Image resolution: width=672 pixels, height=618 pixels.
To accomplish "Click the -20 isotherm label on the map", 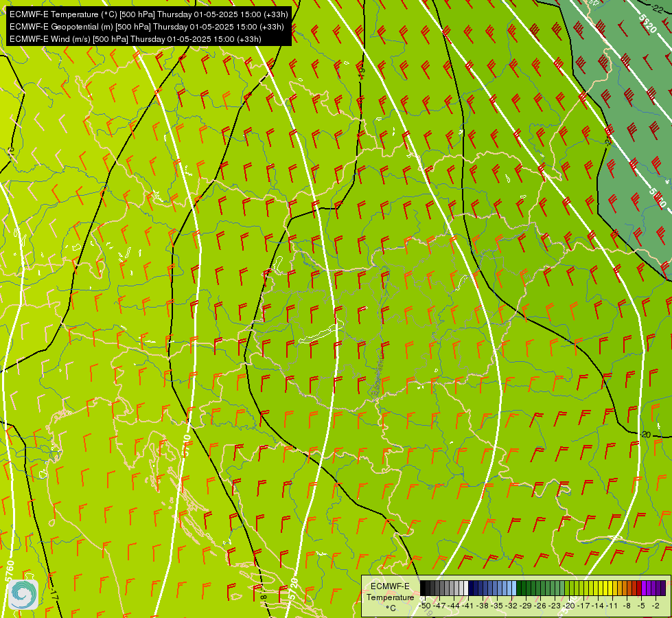I will tap(646, 435).
